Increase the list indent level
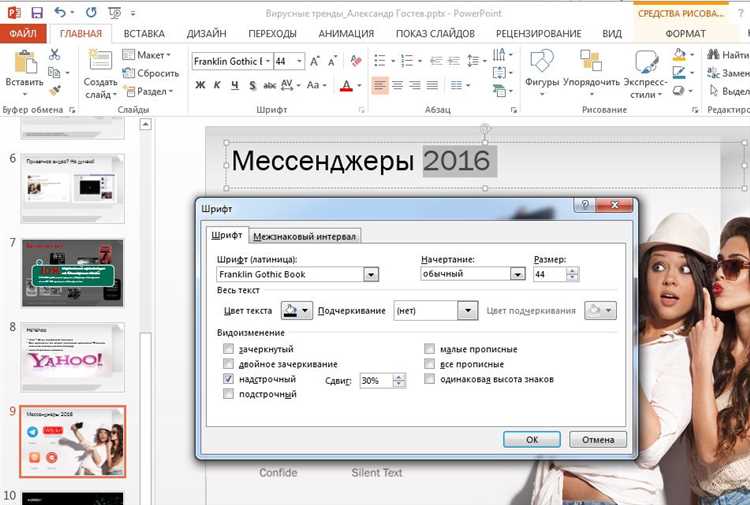Image resolution: width=750 pixels, height=505 pixels. (453, 61)
